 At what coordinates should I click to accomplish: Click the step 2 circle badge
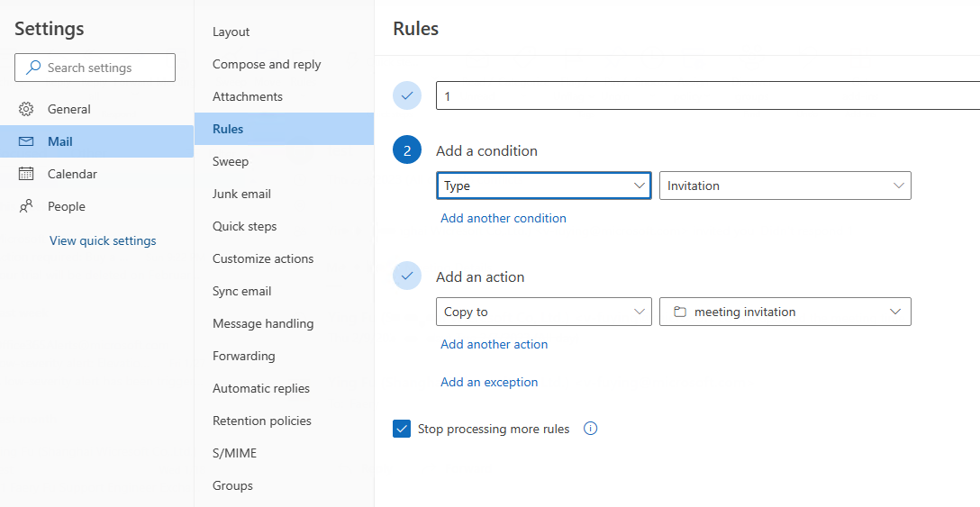pos(407,150)
